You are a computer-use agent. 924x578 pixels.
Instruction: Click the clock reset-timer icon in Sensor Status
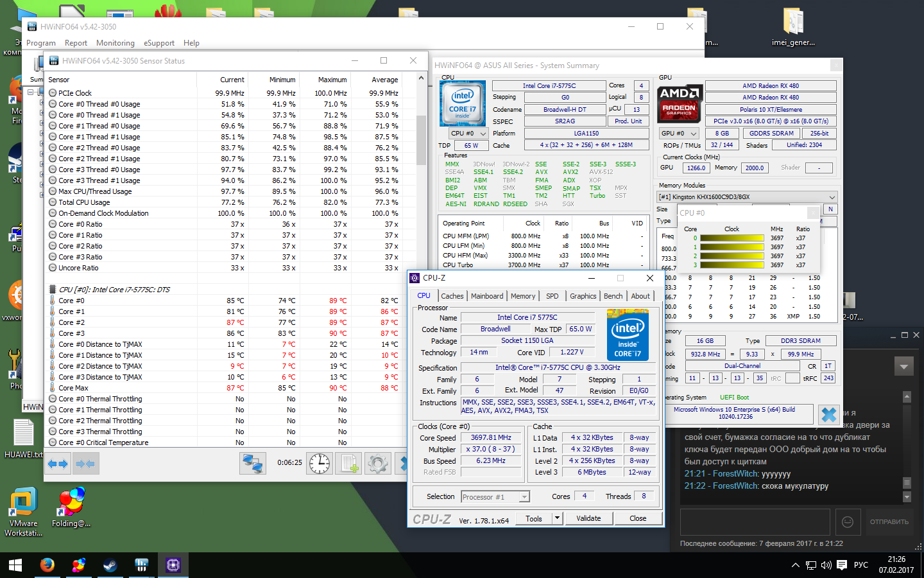[x=320, y=463]
